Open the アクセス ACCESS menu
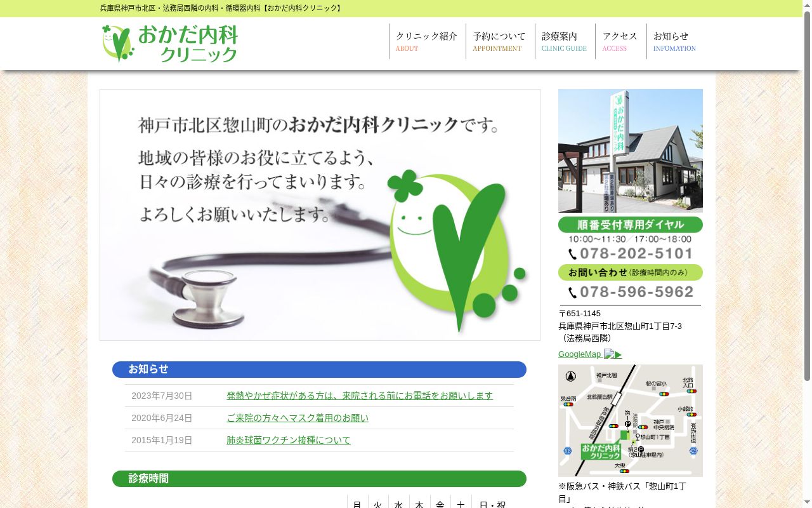The image size is (812, 508). 620,41
